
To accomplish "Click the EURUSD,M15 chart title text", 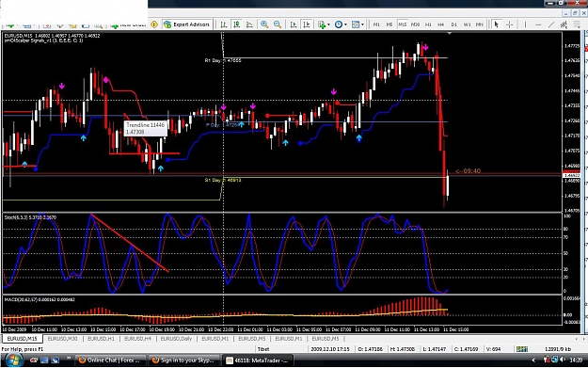I will 52,36.
